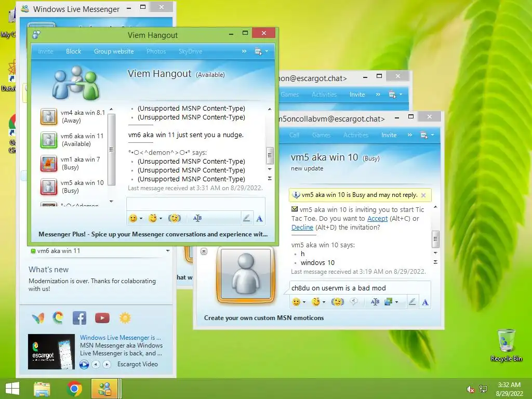This screenshot has width=532, height=399.
Task: Open font style in Viem Hangout toolbar
Action: click(x=197, y=218)
